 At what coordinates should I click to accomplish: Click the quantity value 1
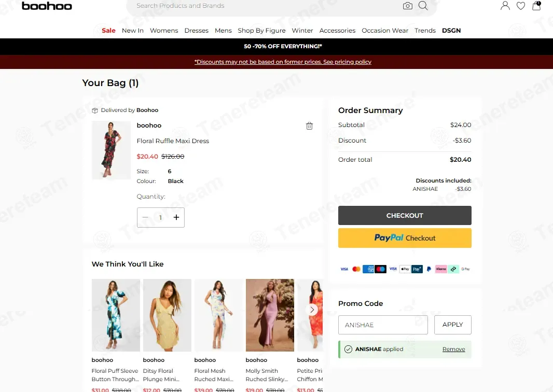(160, 217)
